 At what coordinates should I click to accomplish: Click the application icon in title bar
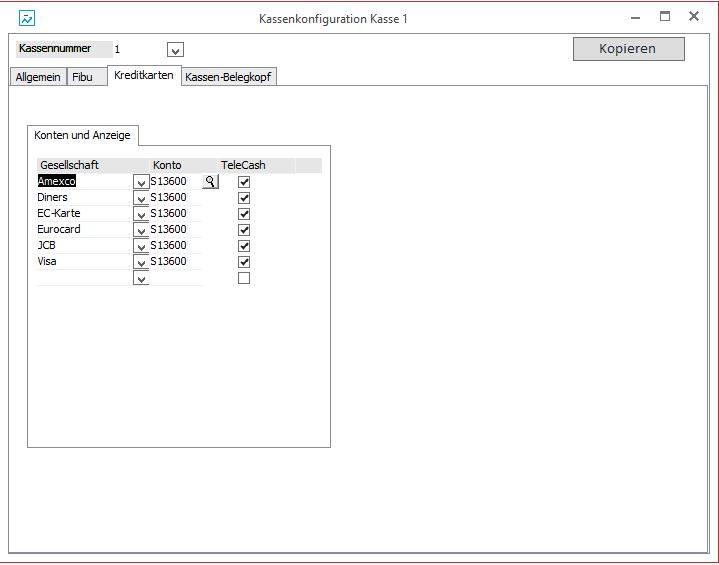coord(27,18)
